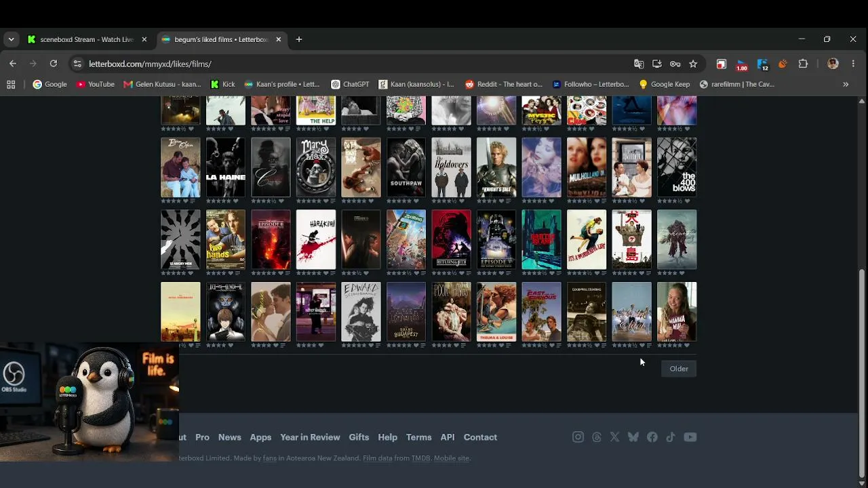Open the Southpaw film poster

pyautogui.click(x=406, y=167)
